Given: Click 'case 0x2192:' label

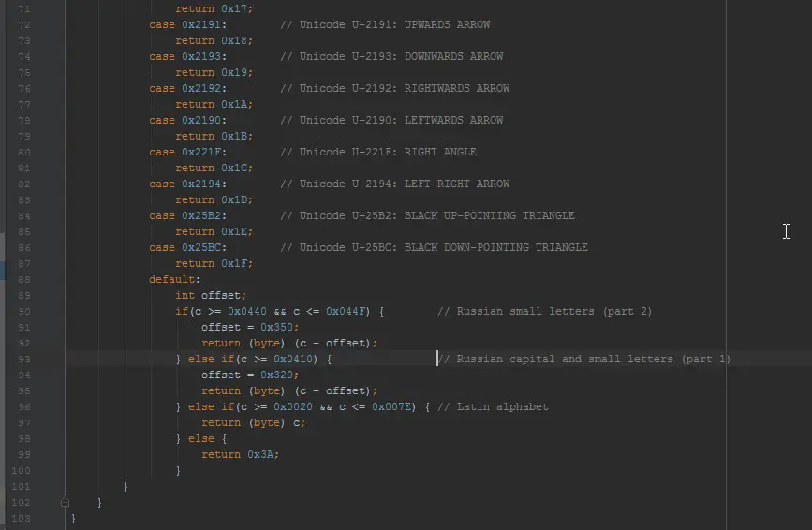Looking at the screenshot, I should click(187, 89).
